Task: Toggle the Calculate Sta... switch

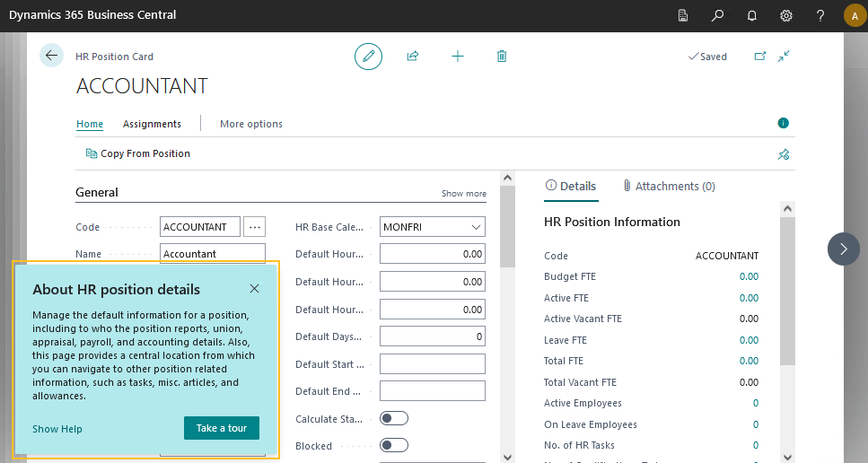Action: click(x=394, y=418)
